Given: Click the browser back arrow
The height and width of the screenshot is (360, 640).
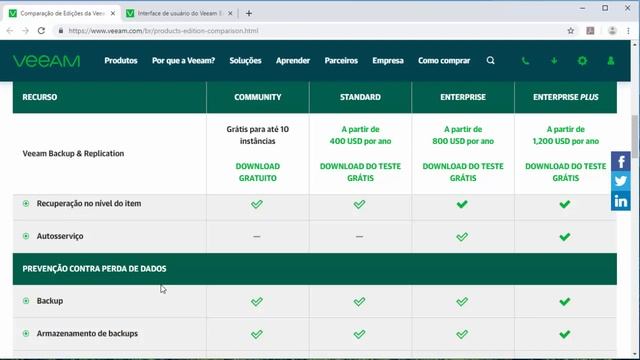Looking at the screenshot, I should point(10,31).
